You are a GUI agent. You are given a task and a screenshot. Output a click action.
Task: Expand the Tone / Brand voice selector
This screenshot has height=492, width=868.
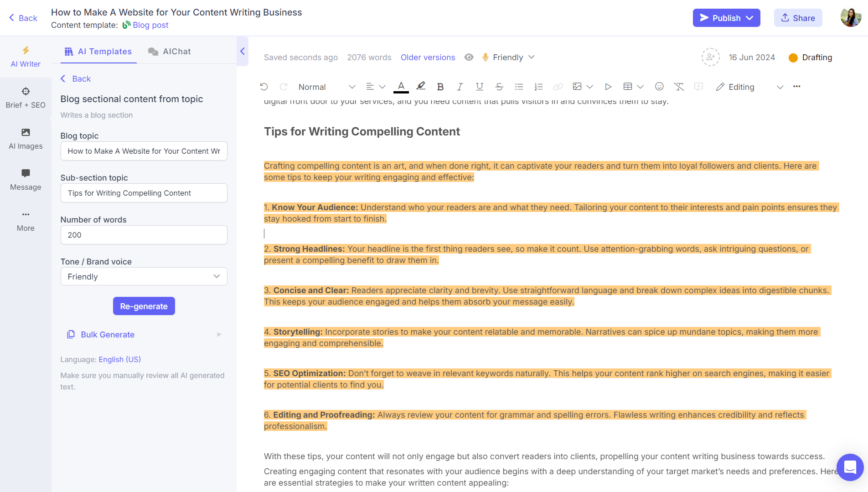pos(144,276)
